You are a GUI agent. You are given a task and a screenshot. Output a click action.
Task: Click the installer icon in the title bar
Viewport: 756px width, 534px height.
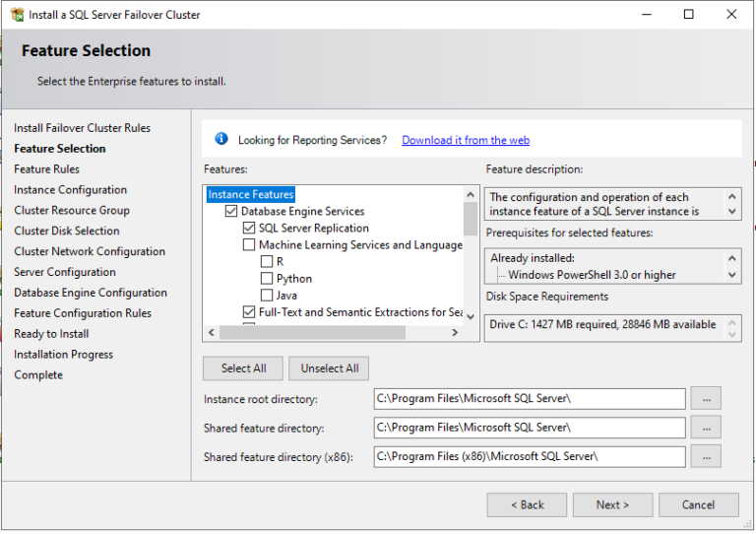coord(17,15)
